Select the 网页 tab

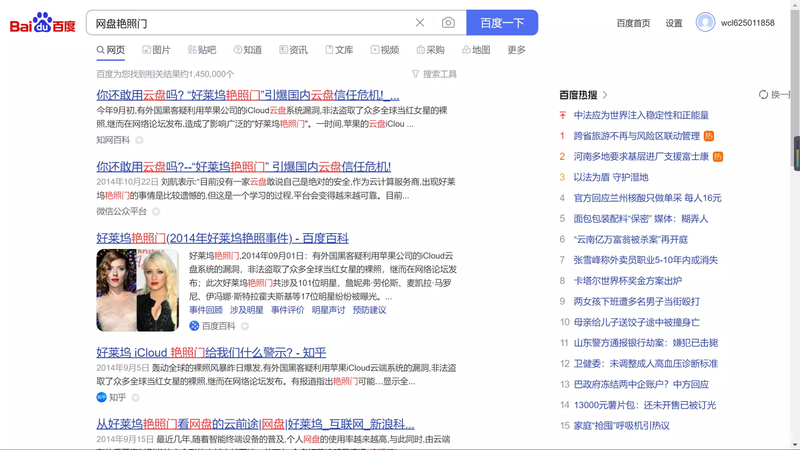pyautogui.click(x=111, y=49)
